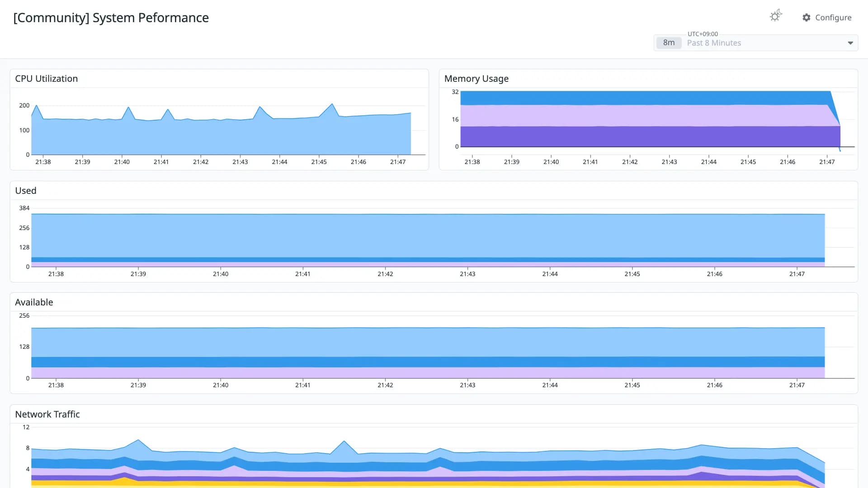This screenshot has height=488, width=868.
Task: Click the 256 label on Available chart axis
Action: pyautogui.click(x=24, y=315)
